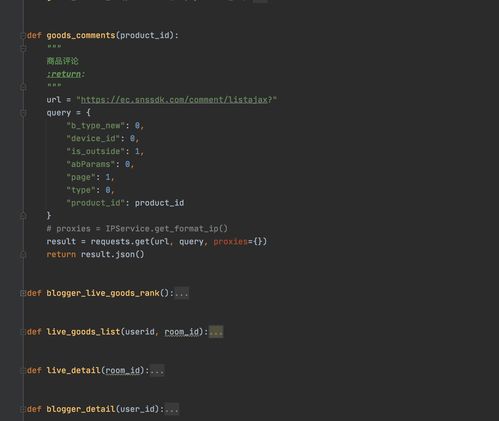Expand folded ellipsis after live_detail

click(157, 371)
